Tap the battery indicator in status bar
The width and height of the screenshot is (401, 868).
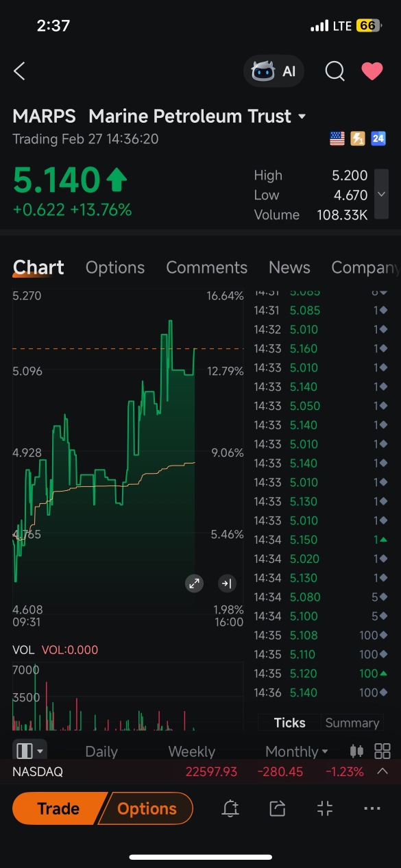pos(367,26)
